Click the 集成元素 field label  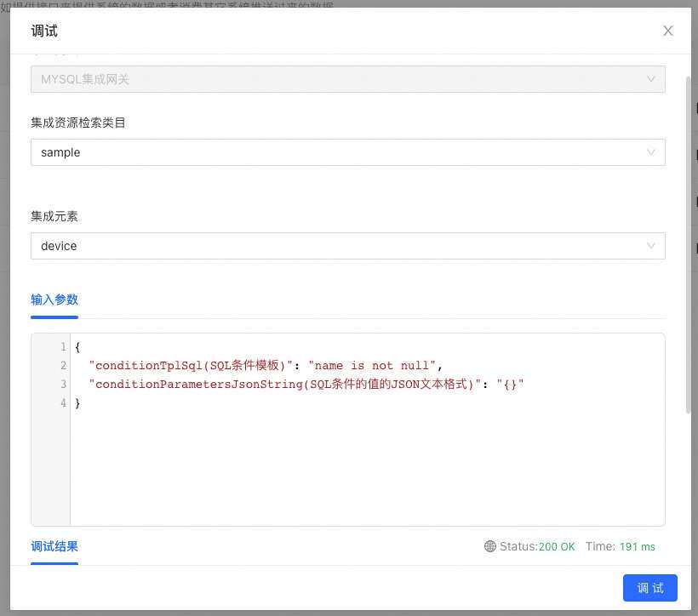tap(54, 216)
